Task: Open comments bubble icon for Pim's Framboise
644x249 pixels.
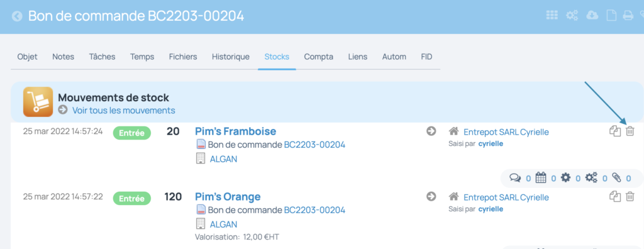Action: (514, 178)
